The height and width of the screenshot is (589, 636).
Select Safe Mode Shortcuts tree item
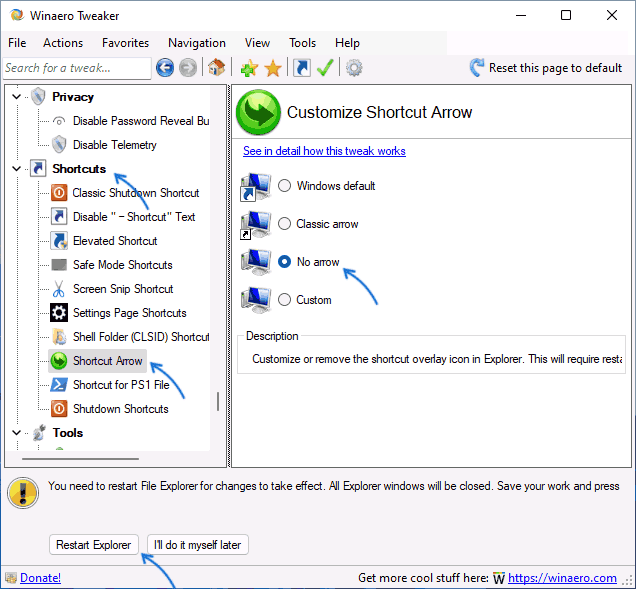tap(122, 265)
